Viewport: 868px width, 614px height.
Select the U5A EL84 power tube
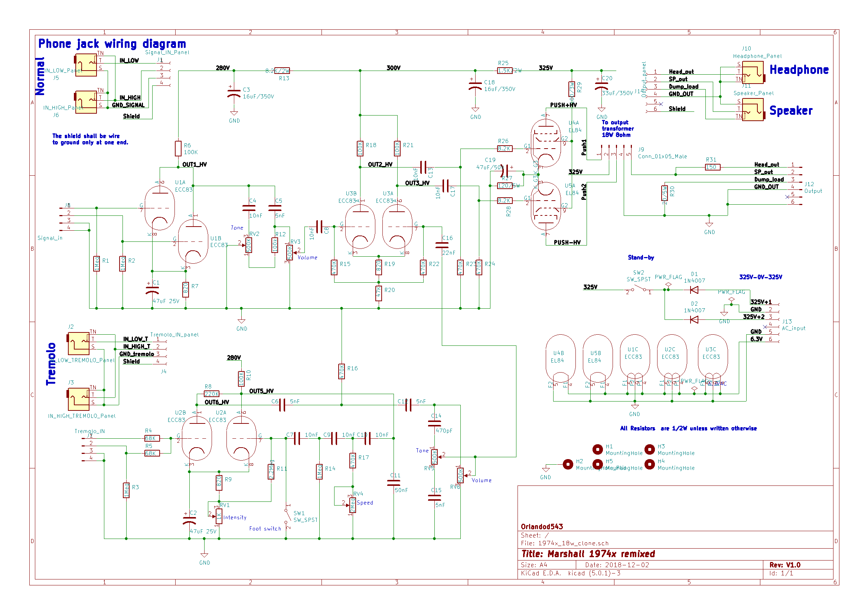(546, 206)
